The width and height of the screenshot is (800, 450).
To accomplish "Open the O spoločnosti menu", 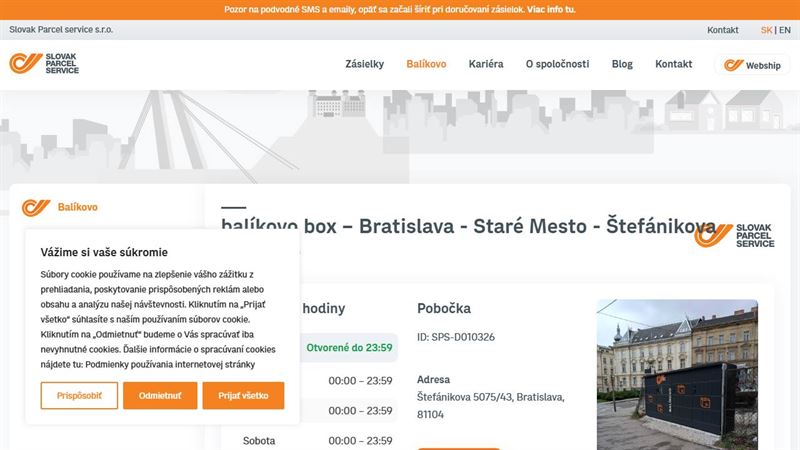I will (x=557, y=64).
